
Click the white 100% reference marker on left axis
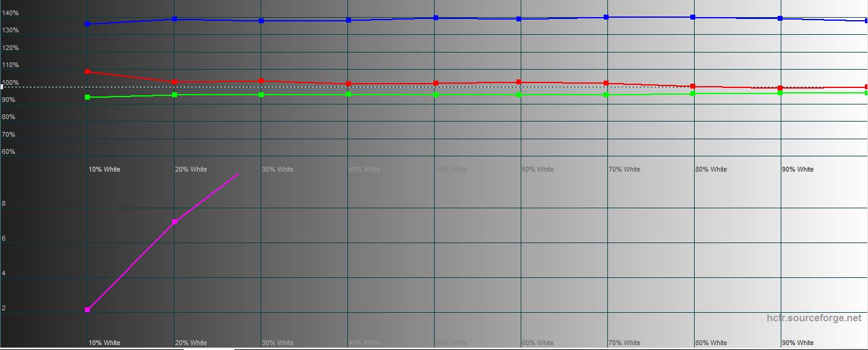click(x=2, y=87)
